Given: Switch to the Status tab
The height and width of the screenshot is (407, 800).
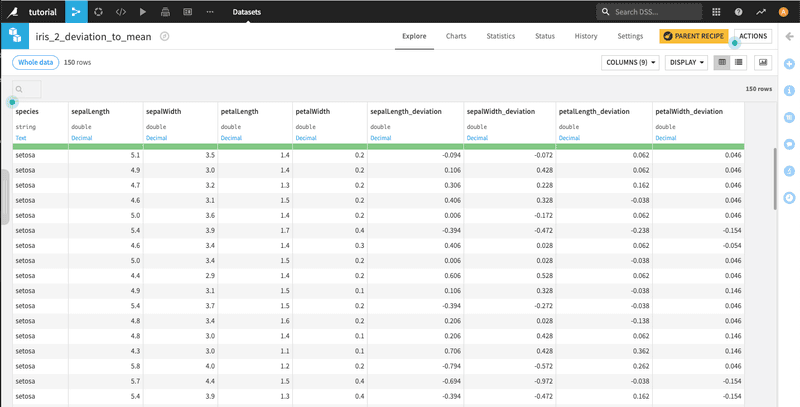Looking at the screenshot, I should pyautogui.click(x=545, y=36).
